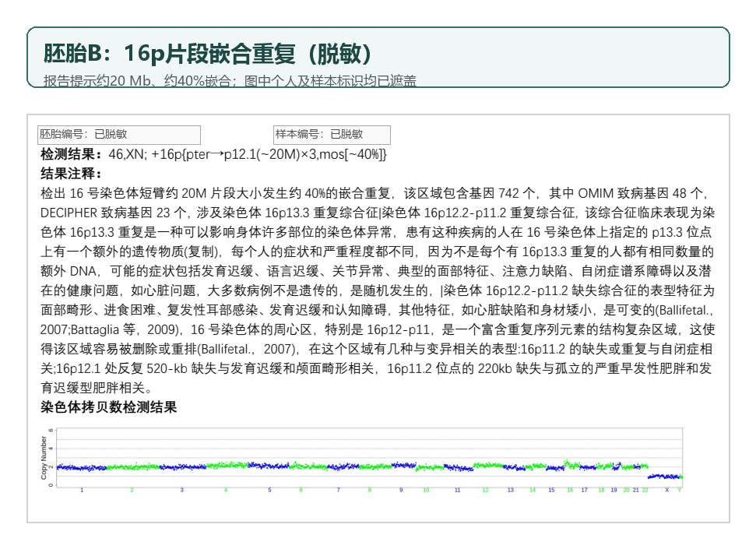Click the 染色体拷贝数检测结果 heading
The width and height of the screenshot is (756, 549).
109,407
